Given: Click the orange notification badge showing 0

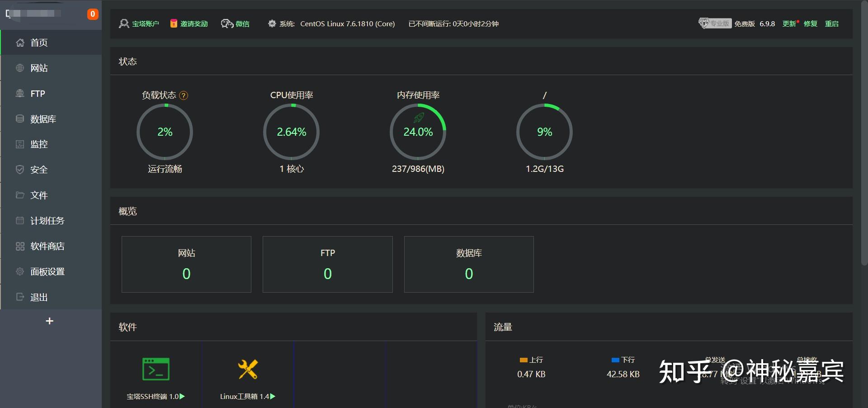Looking at the screenshot, I should (93, 14).
